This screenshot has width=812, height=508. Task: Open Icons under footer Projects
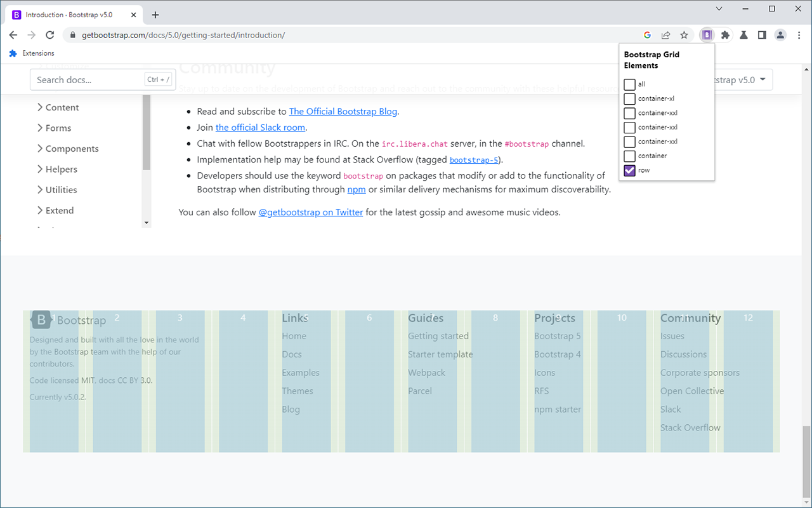pyautogui.click(x=544, y=373)
